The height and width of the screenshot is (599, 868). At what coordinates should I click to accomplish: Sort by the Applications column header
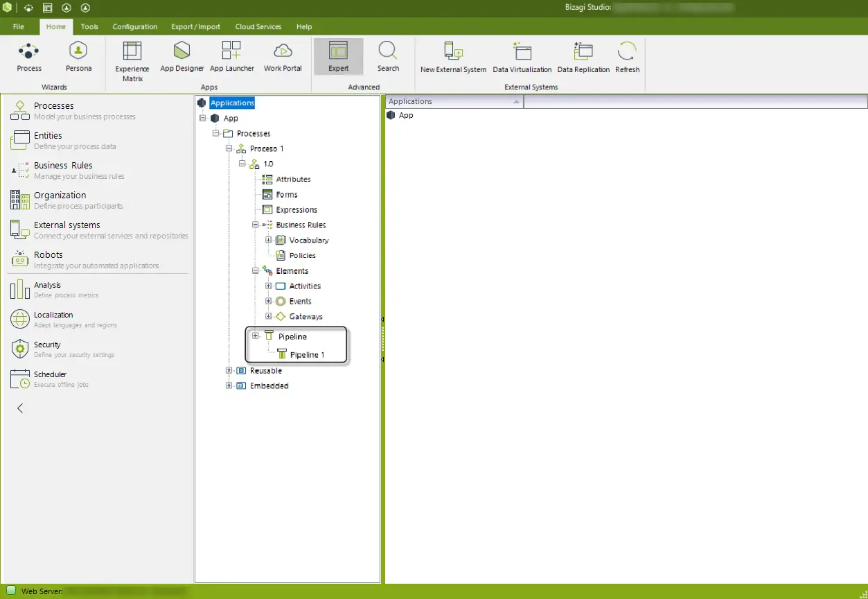(x=454, y=101)
